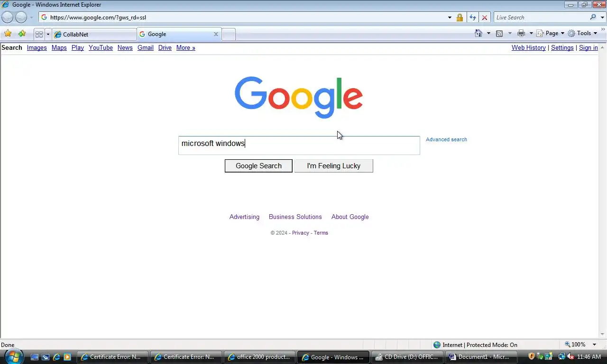Click the RSS feeds icon
Image resolution: width=607 pixels, height=364 pixels.
499,33
